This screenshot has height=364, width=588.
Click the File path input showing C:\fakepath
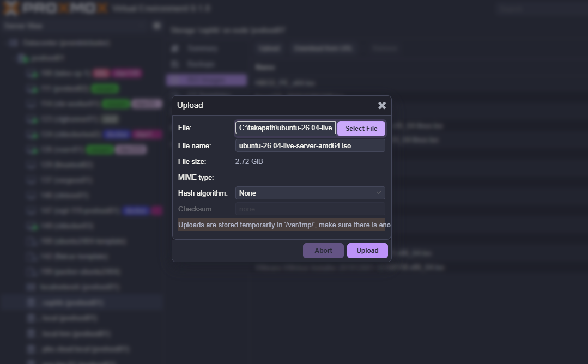click(286, 128)
